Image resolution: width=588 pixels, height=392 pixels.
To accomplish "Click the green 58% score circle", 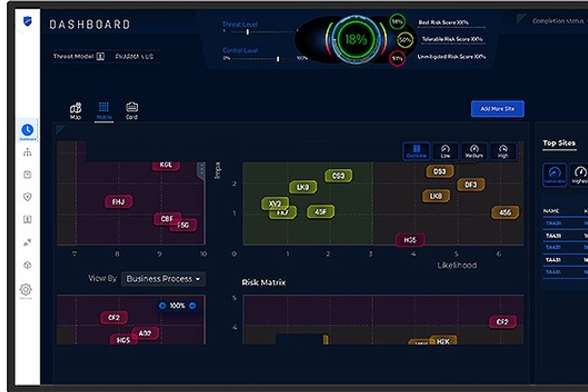I will pos(397,21).
